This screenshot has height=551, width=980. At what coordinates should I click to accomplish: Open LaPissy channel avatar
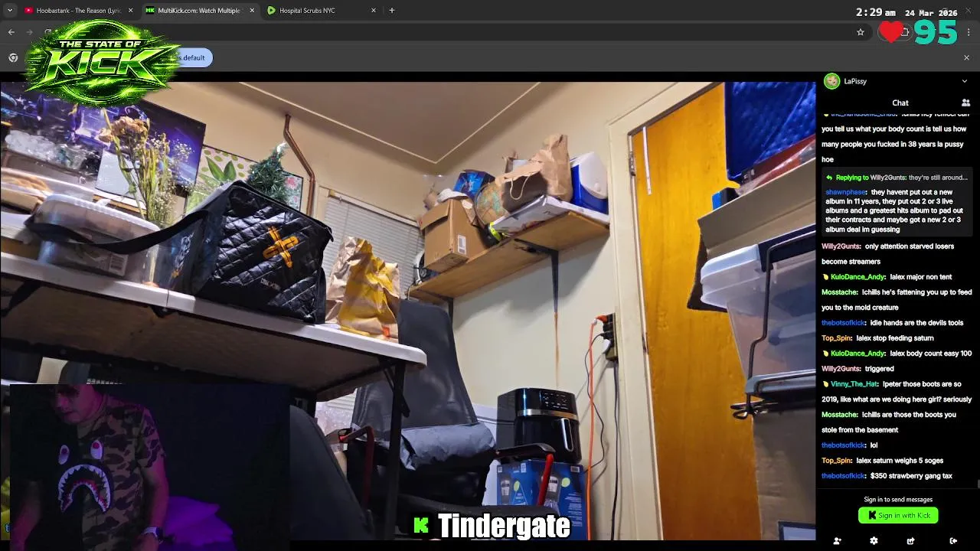point(831,81)
